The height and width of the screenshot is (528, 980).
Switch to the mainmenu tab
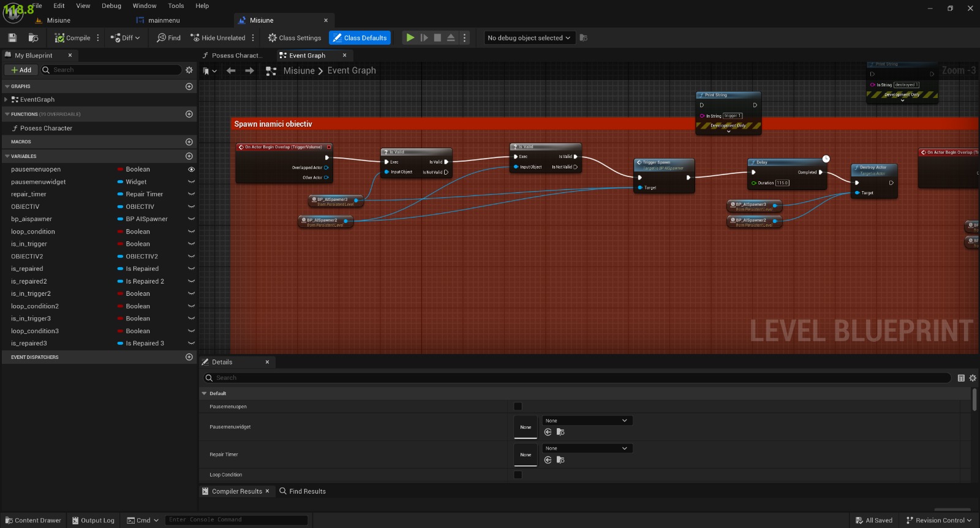[x=164, y=20]
